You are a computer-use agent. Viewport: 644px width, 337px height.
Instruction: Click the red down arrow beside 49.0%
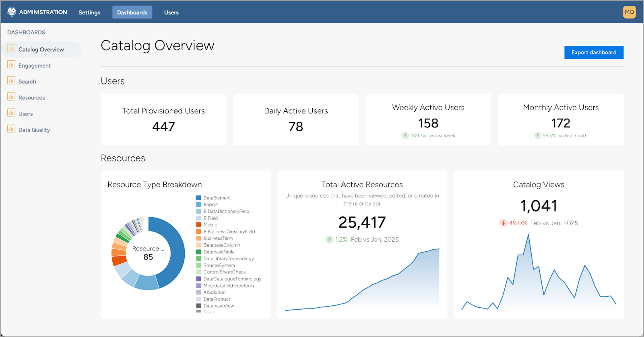[503, 223]
